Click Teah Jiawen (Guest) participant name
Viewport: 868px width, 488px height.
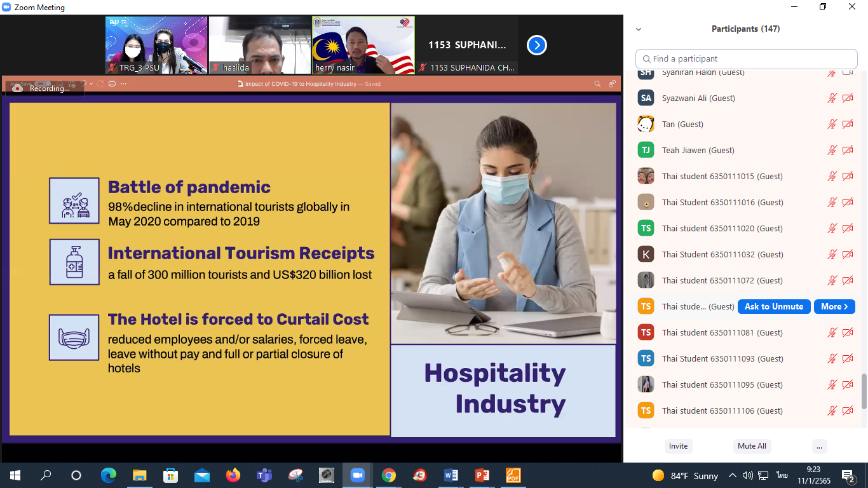pyautogui.click(x=698, y=150)
